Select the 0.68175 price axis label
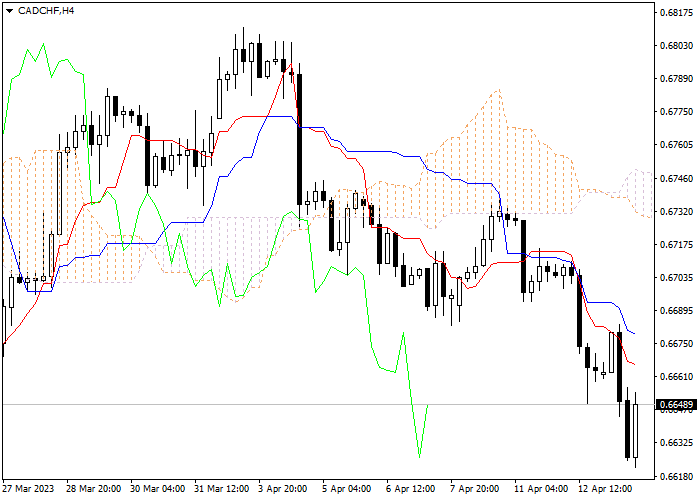 pyautogui.click(x=677, y=12)
